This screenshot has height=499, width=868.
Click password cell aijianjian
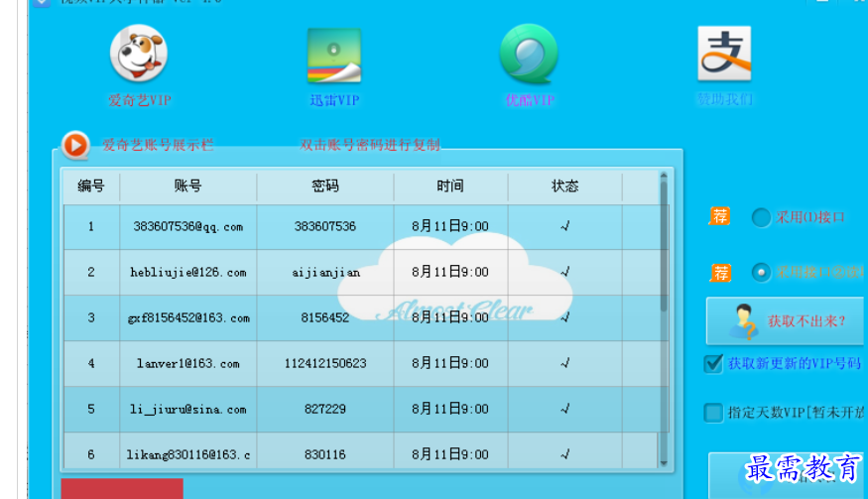[x=325, y=273]
